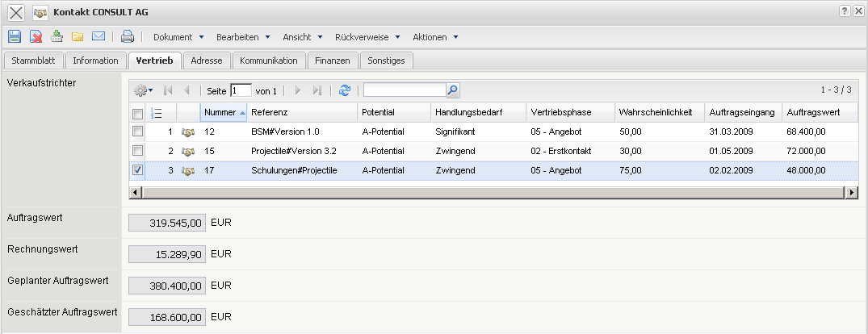
Task: Switch to the Finanzen tab
Action: (333, 60)
